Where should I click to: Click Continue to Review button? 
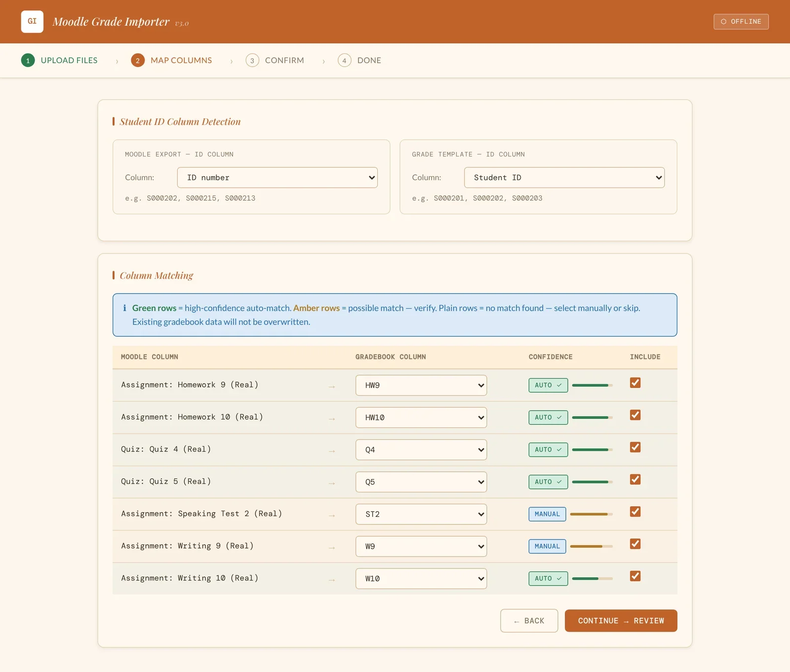(x=621, y=621)
